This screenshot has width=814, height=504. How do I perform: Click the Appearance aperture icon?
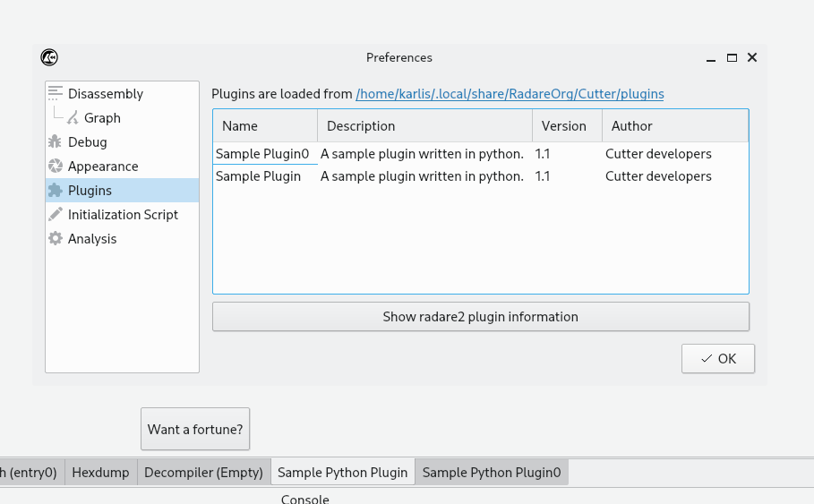coord(55,167)
